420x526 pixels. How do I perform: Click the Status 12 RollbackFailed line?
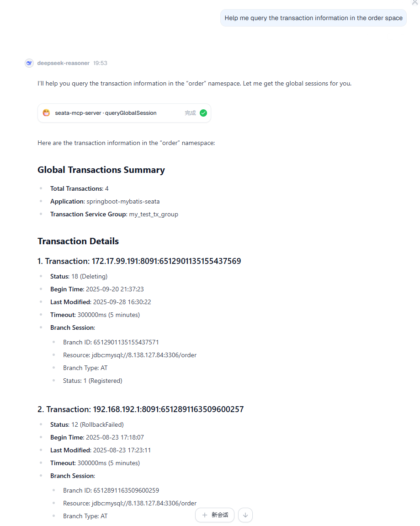coord(87,424)
